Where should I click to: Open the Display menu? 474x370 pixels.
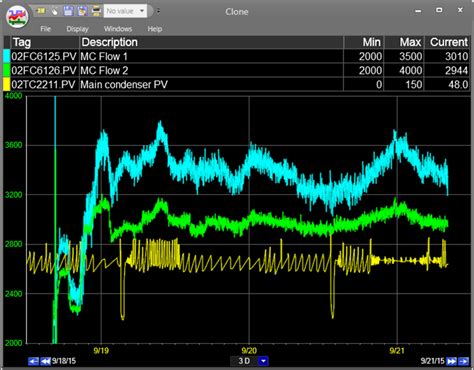coord(77,29)
